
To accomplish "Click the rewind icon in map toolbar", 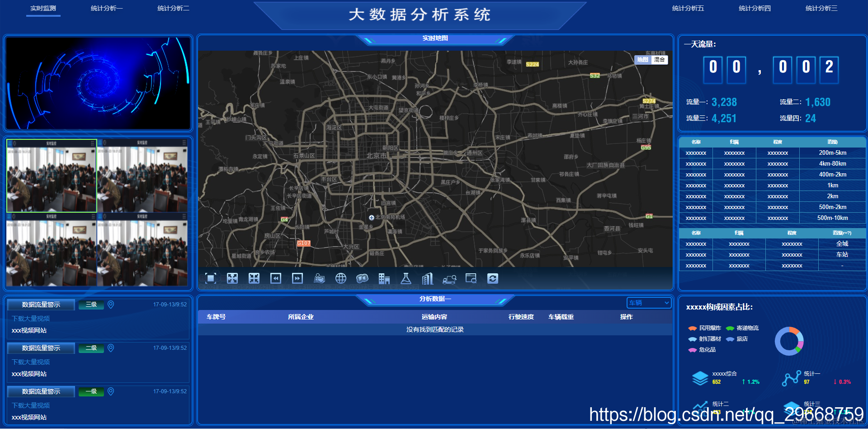I will (276, 278).
